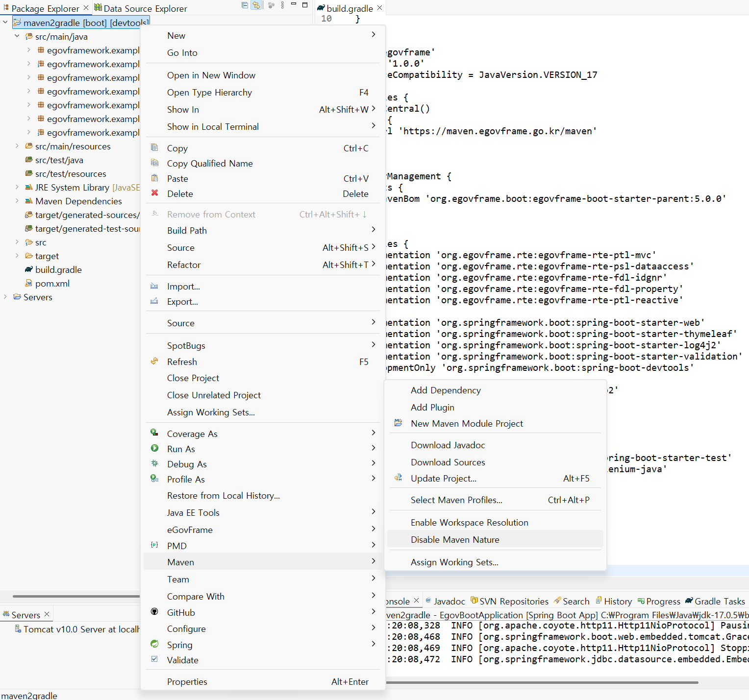Click the build.gradle file icon in tree
Image resolution: width=749 pixels, height=700 pixels.
click(29, 270)
